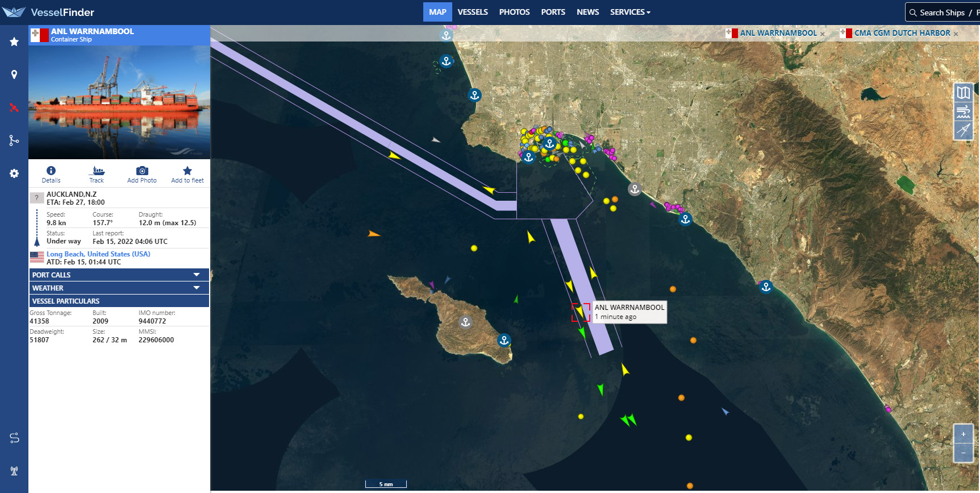Viewport: 980px width, 493px height.
Task: Open Long Beach, United States port link
Action: point(98,254)
